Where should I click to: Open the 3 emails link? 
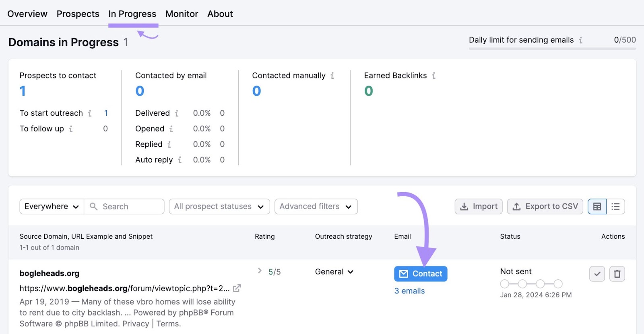409,291
